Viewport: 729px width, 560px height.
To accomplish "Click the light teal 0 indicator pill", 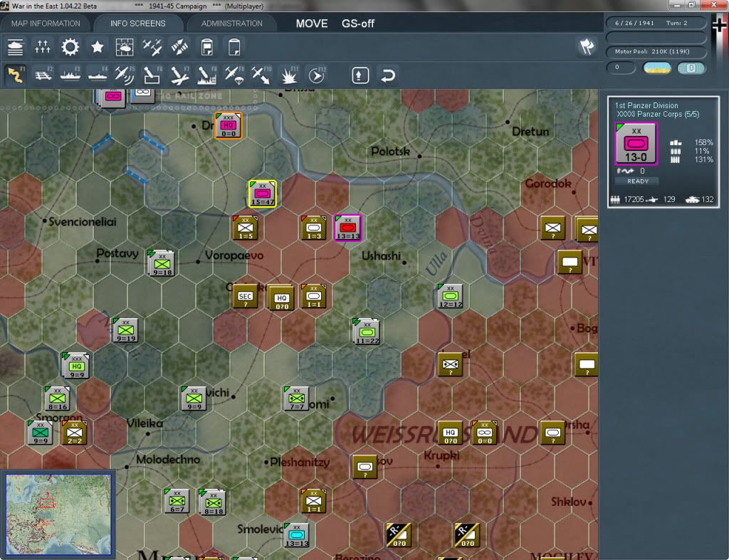I will (x=691, y=68).
